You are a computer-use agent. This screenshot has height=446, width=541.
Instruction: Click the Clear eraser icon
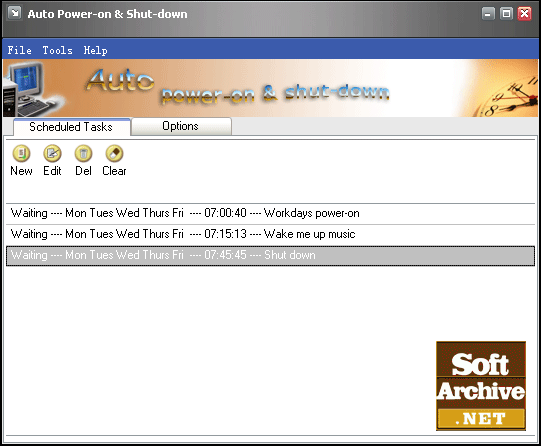[115, 153]
